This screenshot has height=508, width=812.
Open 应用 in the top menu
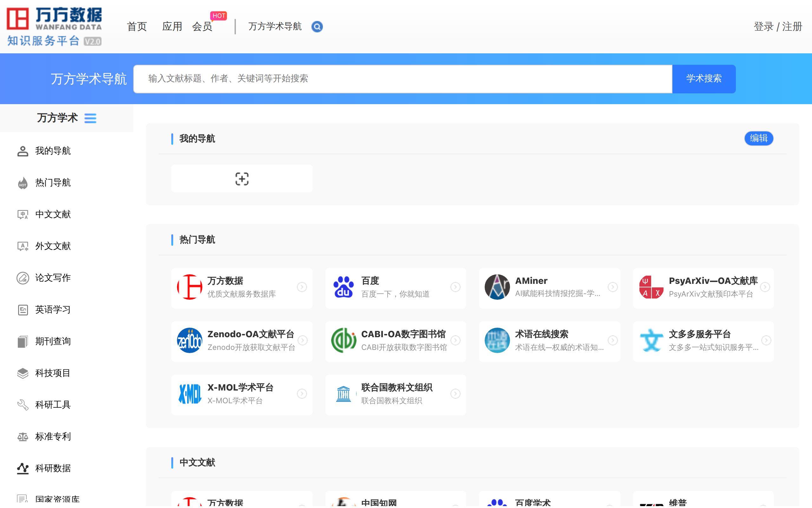coord(172,27)
